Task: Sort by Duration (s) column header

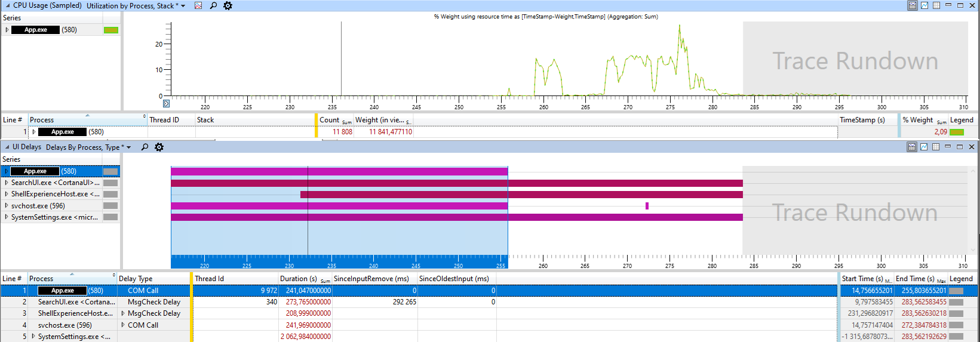Action: click(299, 279)
